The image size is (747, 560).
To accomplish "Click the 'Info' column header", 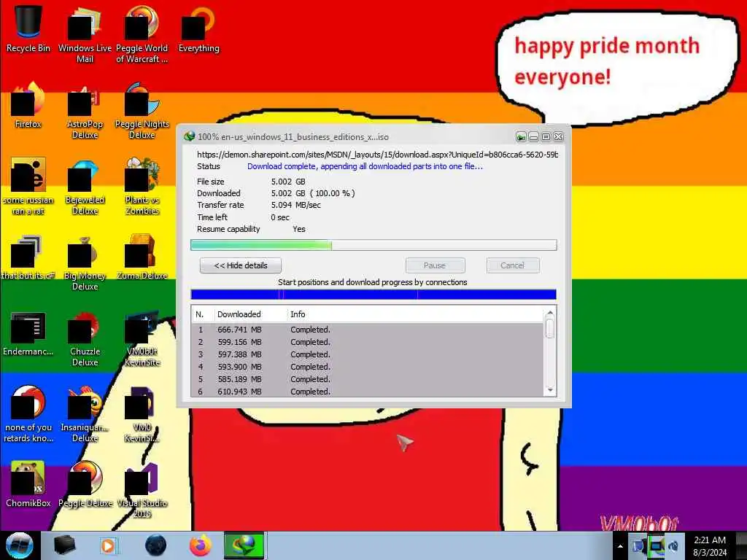I will click(x=415, y=314).
